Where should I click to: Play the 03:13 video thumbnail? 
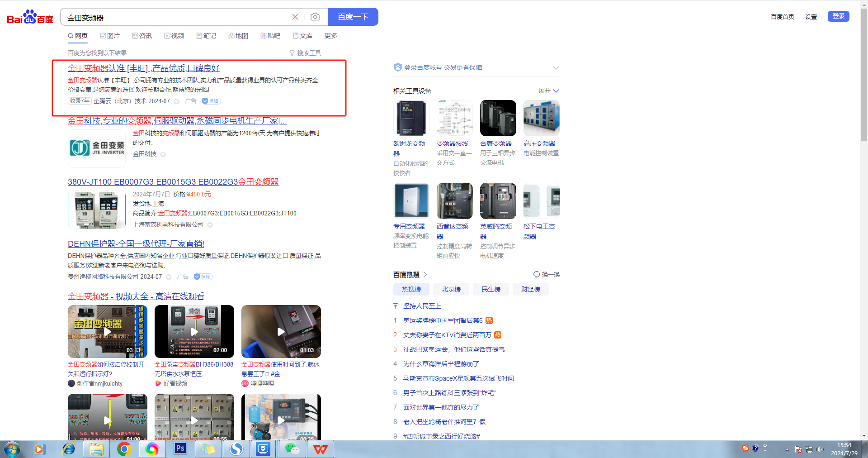(108, 331)
